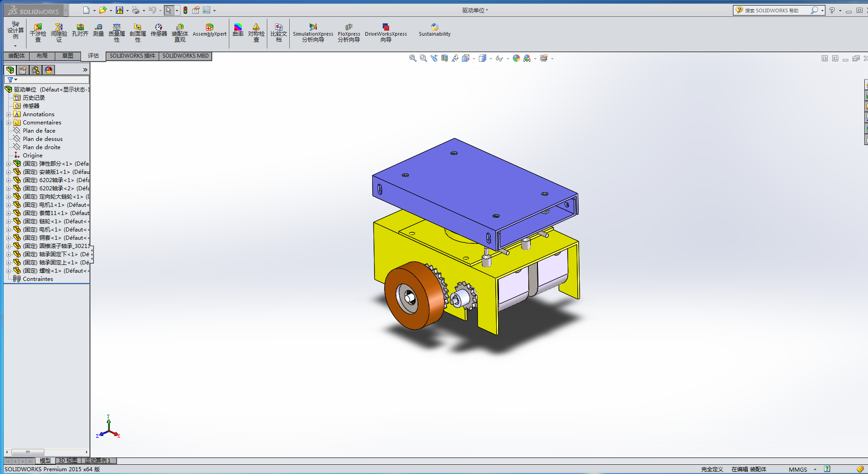Switch to the 运动算例1 motion study tab
Screen dimensions: 868x474
point(98,461)
